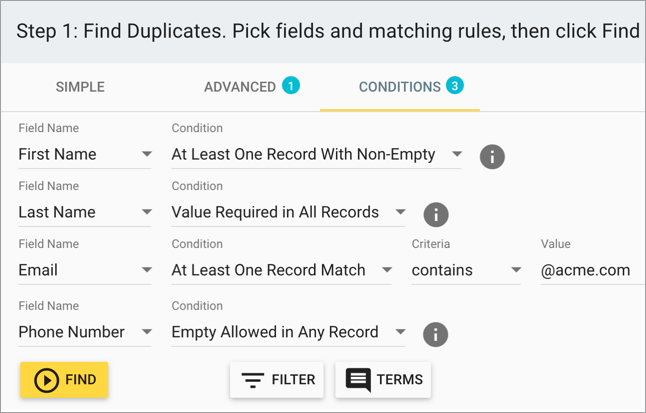The image size is (646, 413).
Task: Open the 'contains' criteria dropdown
Action: [x=466, y=270]
